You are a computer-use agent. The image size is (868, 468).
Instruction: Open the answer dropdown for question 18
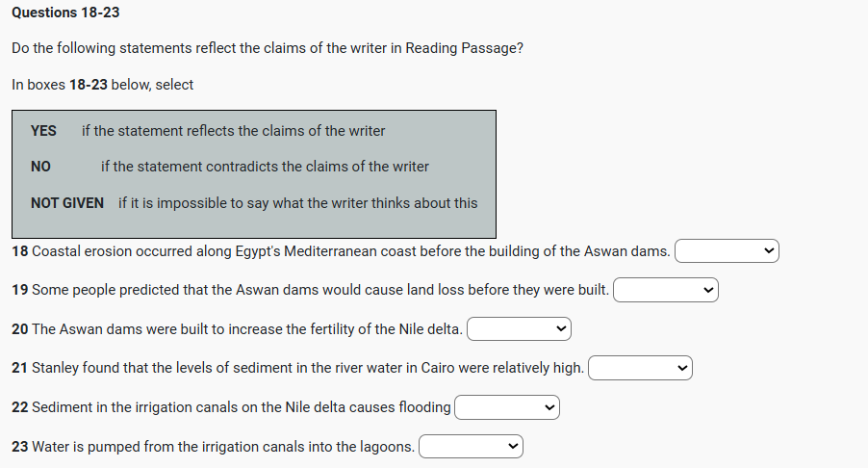click(727, 251)
